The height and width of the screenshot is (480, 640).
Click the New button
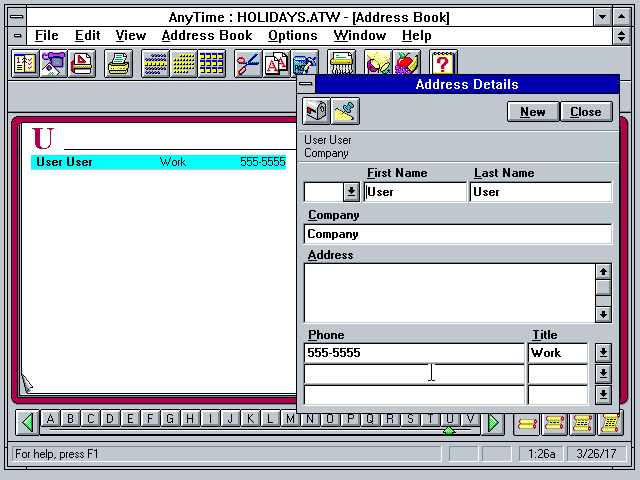click(533, 112)
